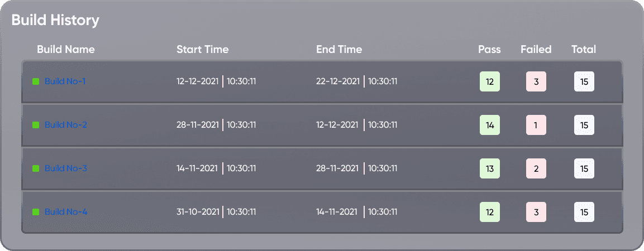Screen dimensions: 644x251
Task: Select the pass badge 13 for Build No-3
Action: click(490, 168)
